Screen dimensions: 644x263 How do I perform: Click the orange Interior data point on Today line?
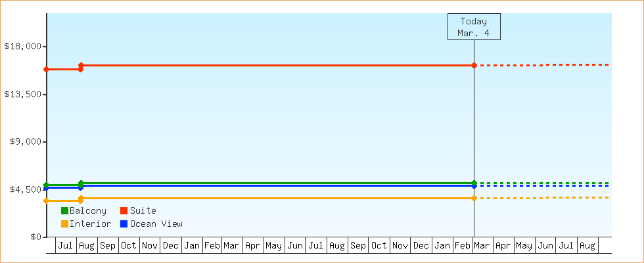pyautogui.click(x=474, y=198)
